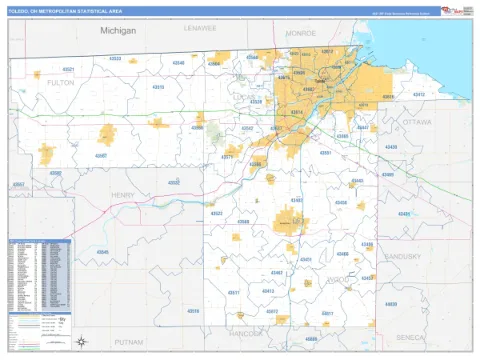The image size is (480, 360).
Task: Click ZIP code label 43522
Action: (x=216, y=213)
